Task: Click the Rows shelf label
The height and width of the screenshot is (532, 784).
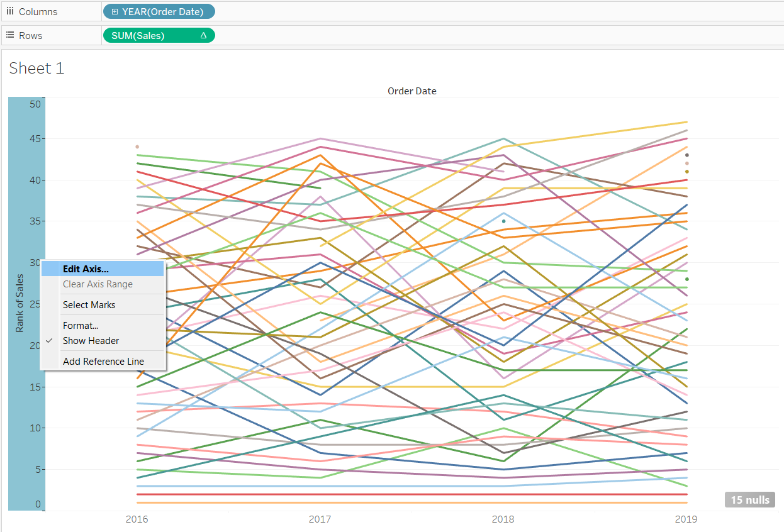Action: [31, 35]
